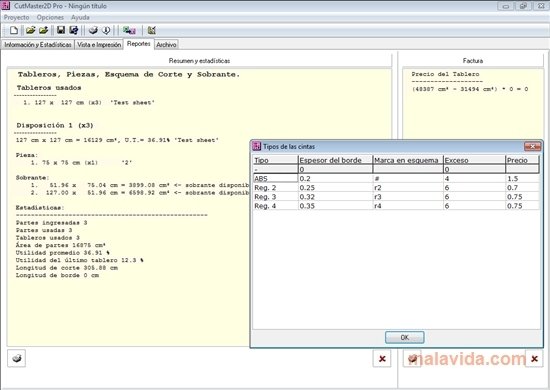
Task: Click the first open folder toolbar icon
Action: click(x=31, y=31)
